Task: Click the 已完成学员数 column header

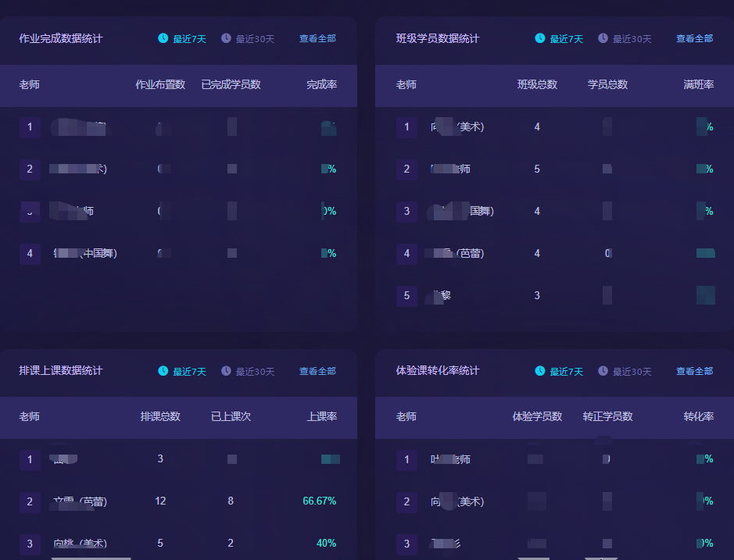Action: pyautogui.click(x=231, y=84)
